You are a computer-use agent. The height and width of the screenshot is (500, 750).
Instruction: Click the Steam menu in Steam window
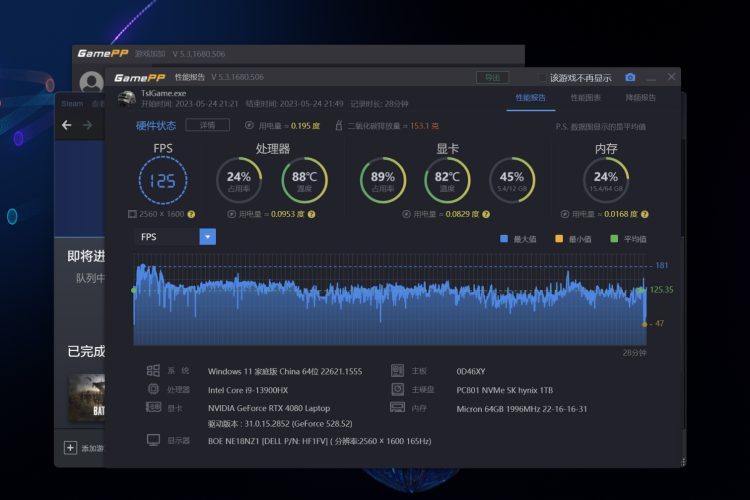tap(72, 103)
